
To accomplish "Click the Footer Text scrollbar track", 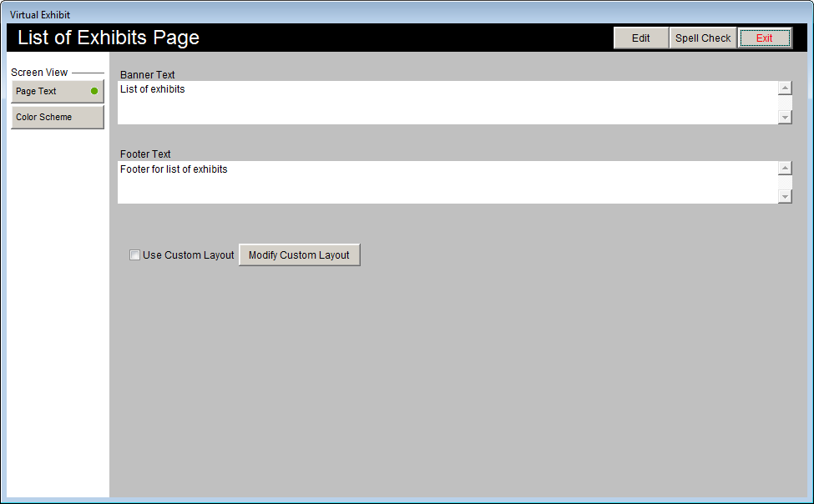I will click(785, 182).
